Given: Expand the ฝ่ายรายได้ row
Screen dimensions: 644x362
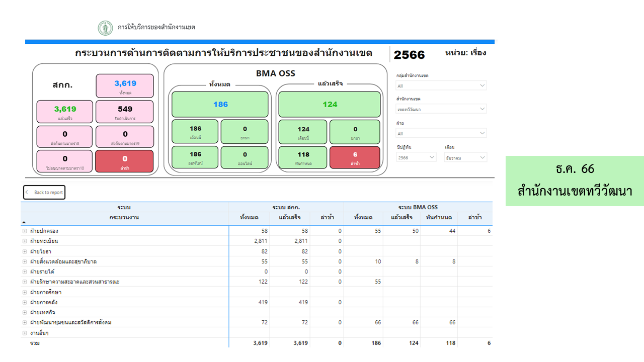Looking at the screenshot, I should point(24,271).
